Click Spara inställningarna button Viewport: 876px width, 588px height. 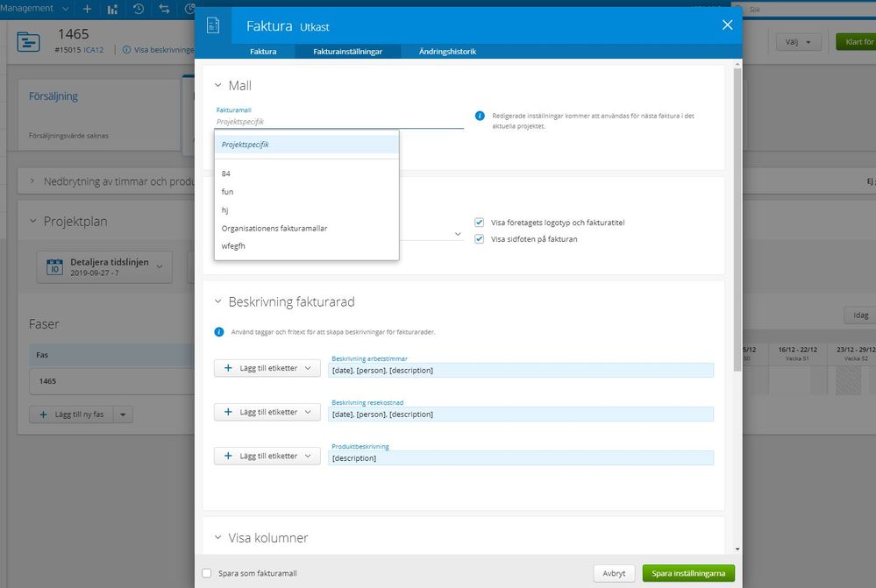coord(688,573)
